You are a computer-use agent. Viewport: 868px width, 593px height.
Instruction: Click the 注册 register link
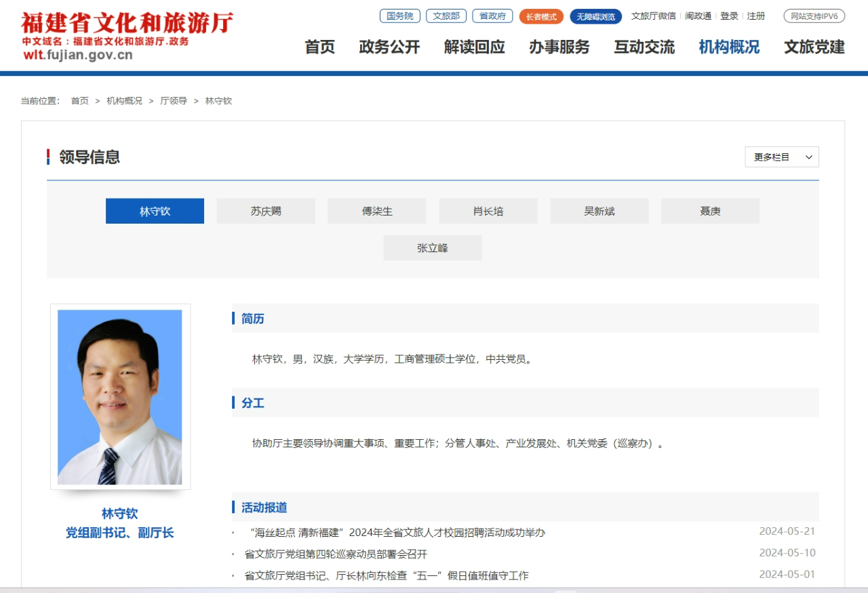click(756, 16)
